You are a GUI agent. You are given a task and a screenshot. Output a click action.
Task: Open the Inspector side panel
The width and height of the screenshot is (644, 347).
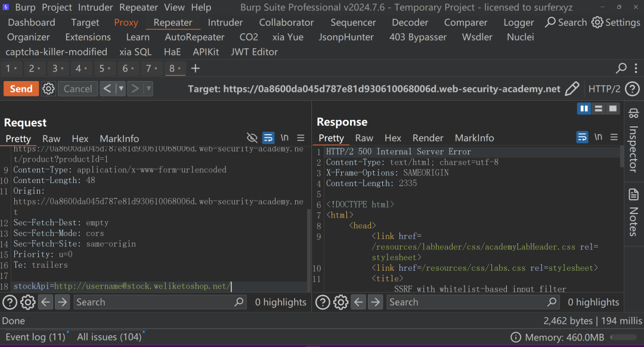[633, 140]
